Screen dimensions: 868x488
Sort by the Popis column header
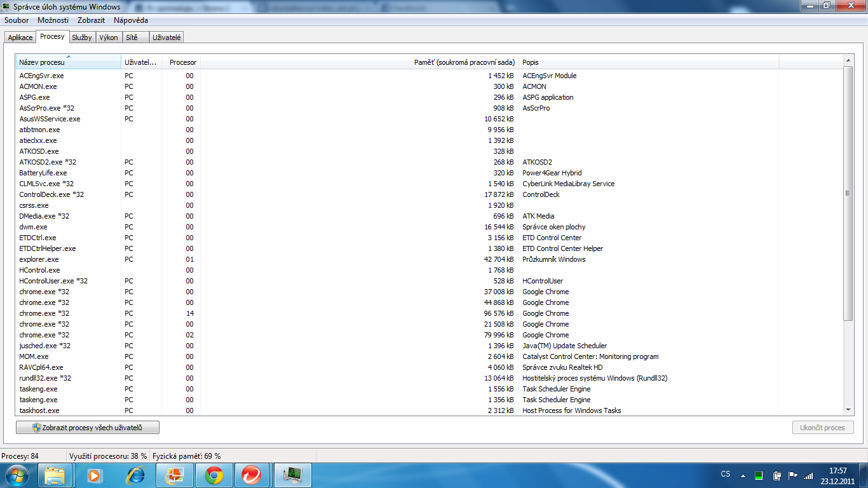[x=649, y=62]
